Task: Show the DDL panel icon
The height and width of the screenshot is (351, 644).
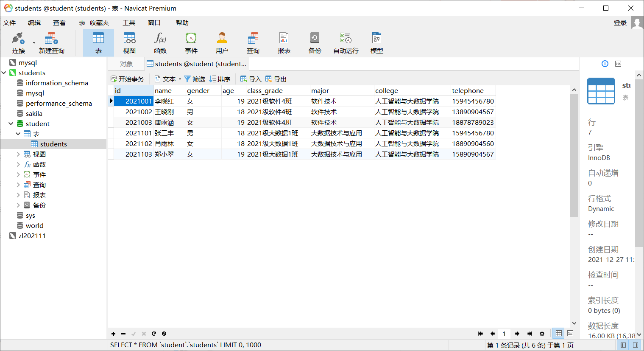Action: tap(618, 64)
